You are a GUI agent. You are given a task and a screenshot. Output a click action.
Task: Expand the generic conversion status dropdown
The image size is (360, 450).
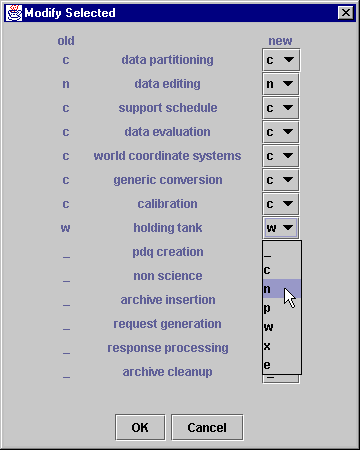tap(280, 180)
